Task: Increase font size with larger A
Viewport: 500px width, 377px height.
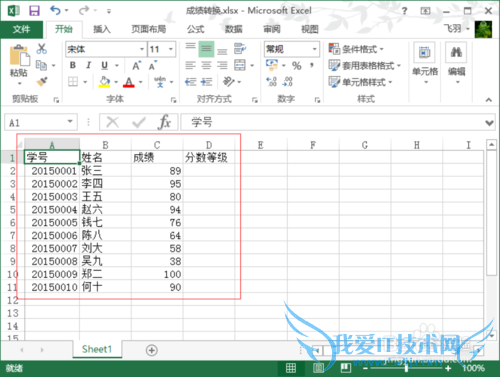Action: pos(136,65)
